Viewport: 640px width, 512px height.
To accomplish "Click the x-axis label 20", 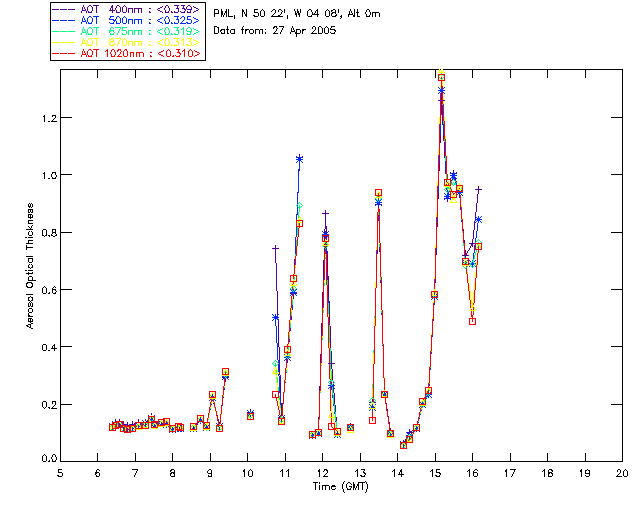I will tap(622, 473).
